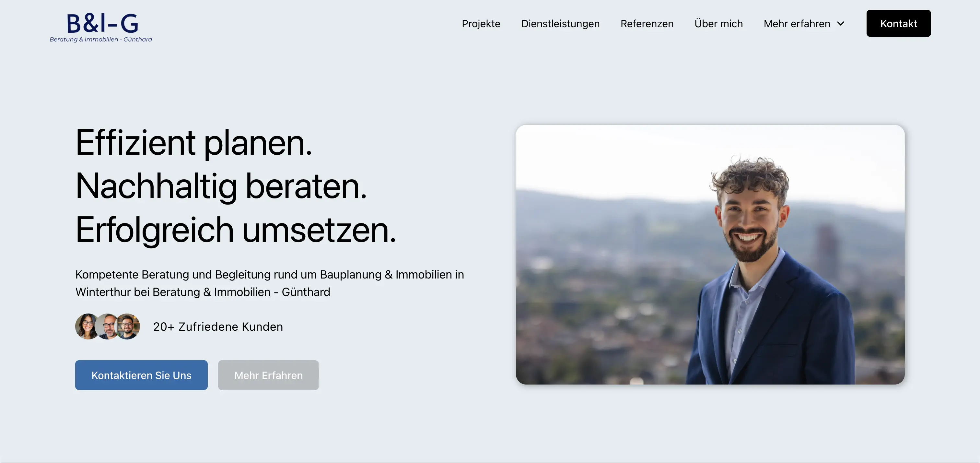Click the chevron next to Mehr erfahren
Screen dimensions: 980x463
[841, 24]
